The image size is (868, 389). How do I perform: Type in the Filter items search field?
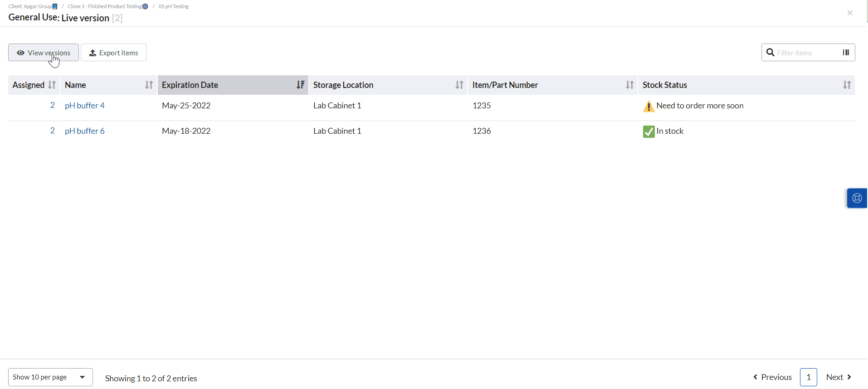coord(805,53)
